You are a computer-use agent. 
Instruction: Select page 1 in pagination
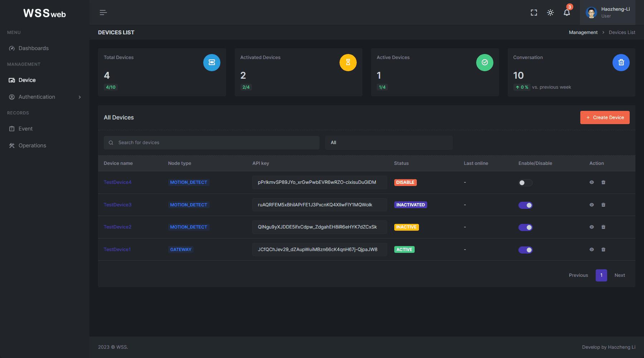point(601,275)
